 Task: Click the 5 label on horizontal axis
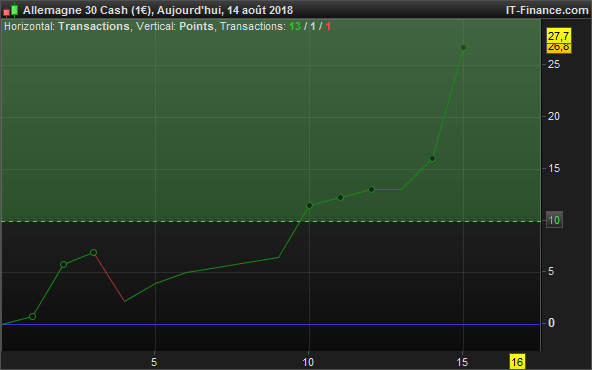pos(154,362)
